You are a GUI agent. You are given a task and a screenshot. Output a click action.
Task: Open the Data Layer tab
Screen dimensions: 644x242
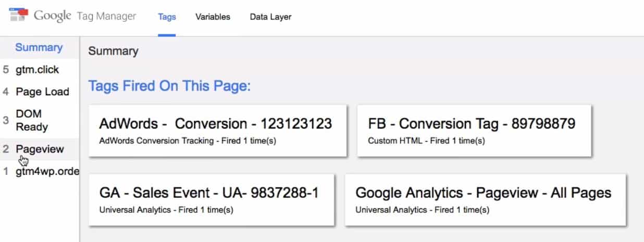tap(270, 17)
